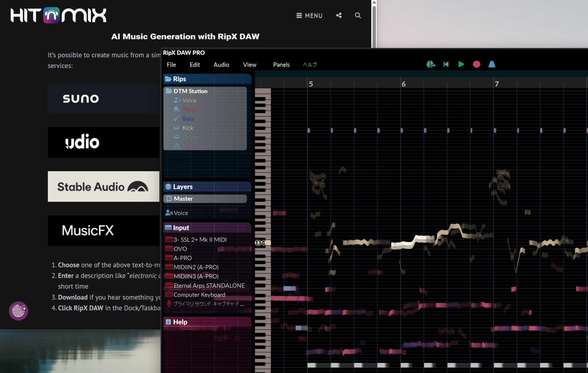Click the green brain AI icon
The image size is (588, 373).
coord(430,64)
